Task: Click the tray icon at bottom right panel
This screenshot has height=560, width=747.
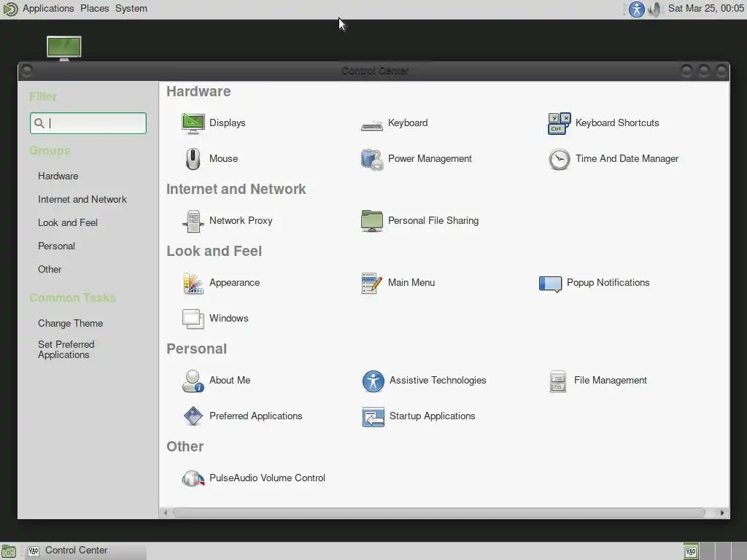Action: coord(691,551)
